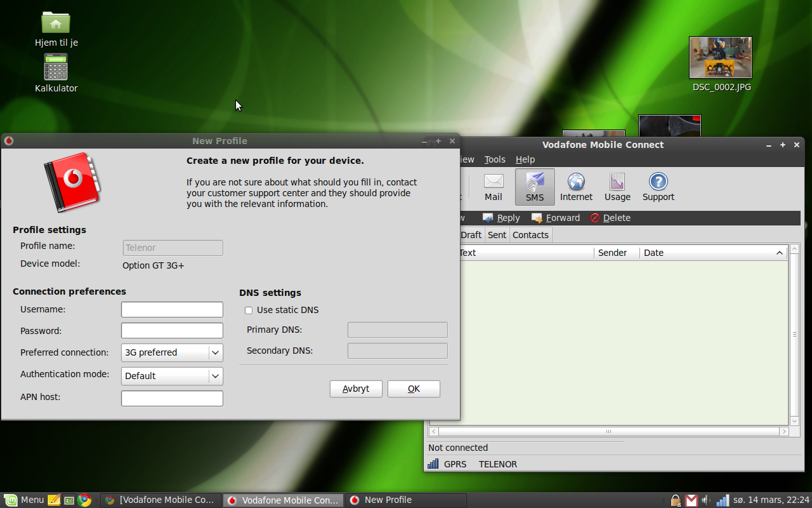Viewport: 812px width, 508px height.
Task: Open the Mail toolbar icon in Vodafone Mobile Connect
Action: [494, 187]
